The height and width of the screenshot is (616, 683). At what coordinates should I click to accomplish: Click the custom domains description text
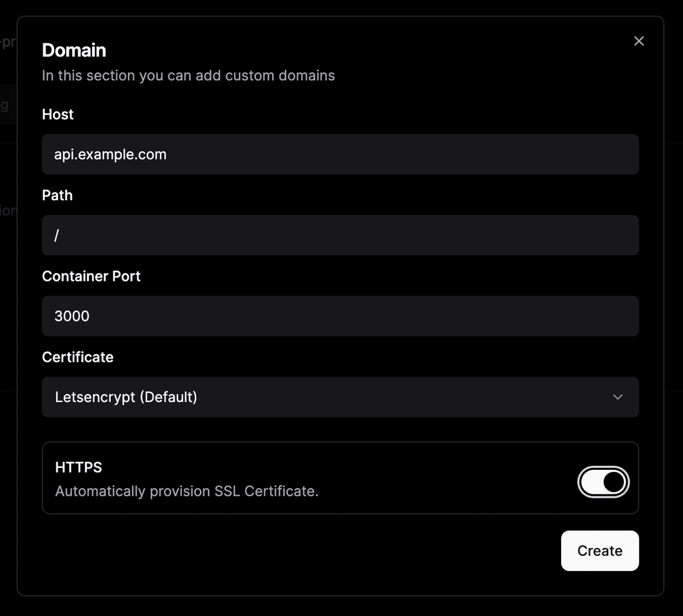188,76
